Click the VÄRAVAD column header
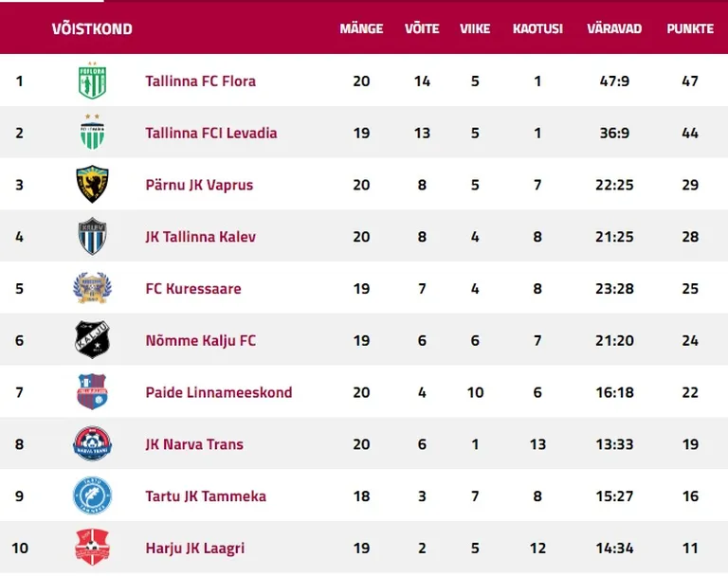This screenshot has height=576, width=728. click(614, 28)
